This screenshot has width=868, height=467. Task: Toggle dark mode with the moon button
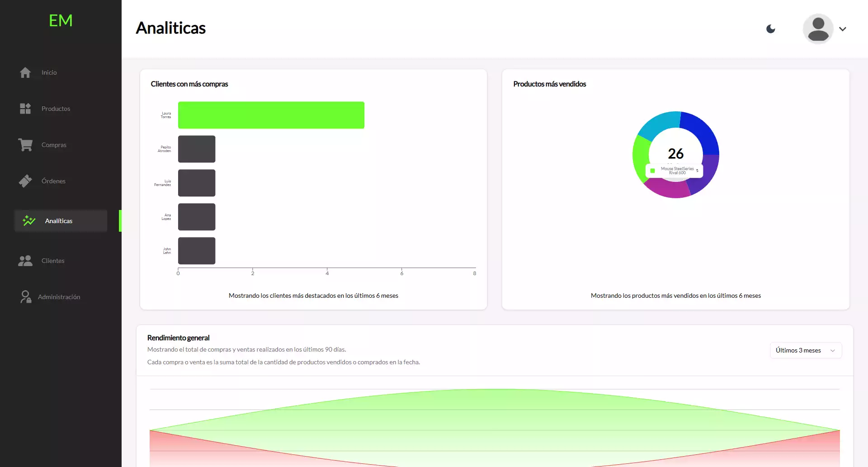tap(771, 29)
